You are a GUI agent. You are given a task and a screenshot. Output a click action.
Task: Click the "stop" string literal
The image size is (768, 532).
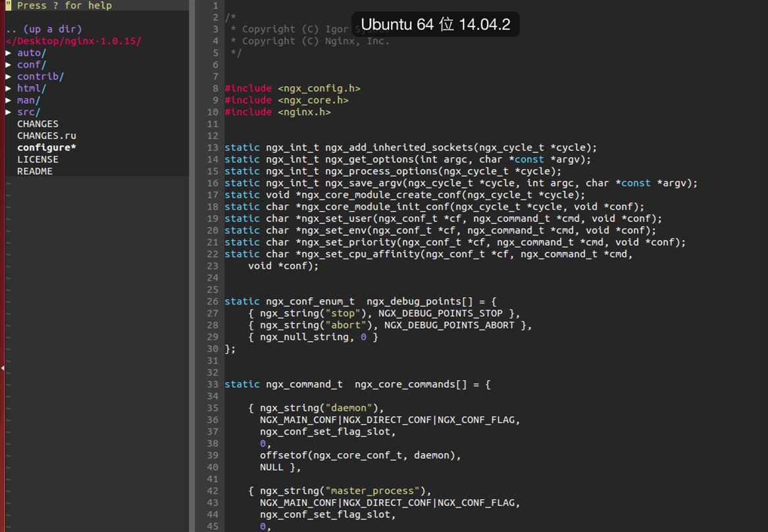pos(343,313)
